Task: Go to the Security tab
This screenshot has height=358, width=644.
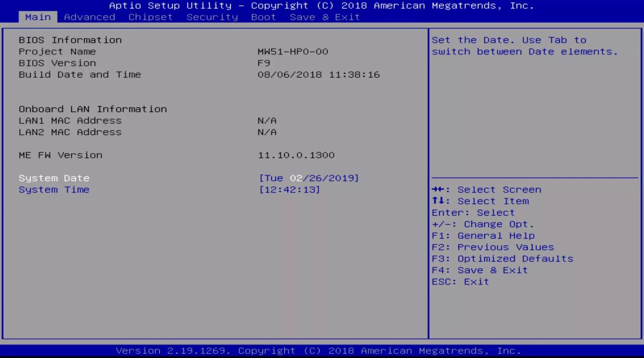Action: (212, 17)
